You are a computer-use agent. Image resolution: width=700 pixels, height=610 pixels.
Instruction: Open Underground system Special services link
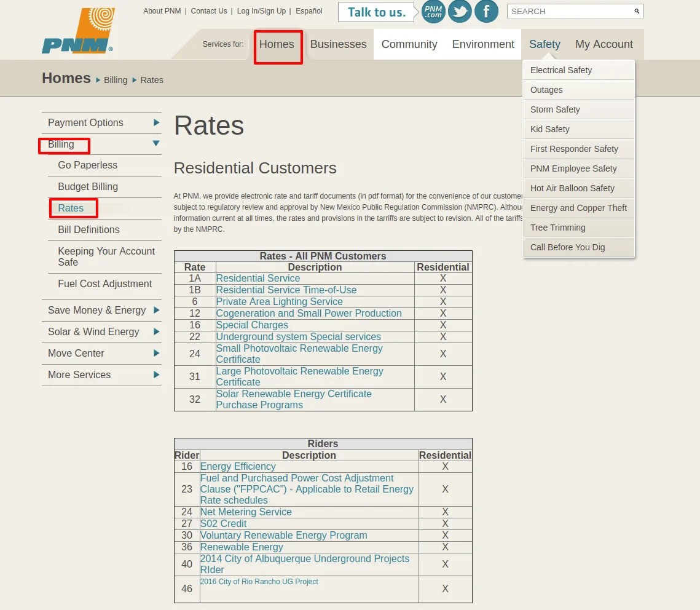299,336
